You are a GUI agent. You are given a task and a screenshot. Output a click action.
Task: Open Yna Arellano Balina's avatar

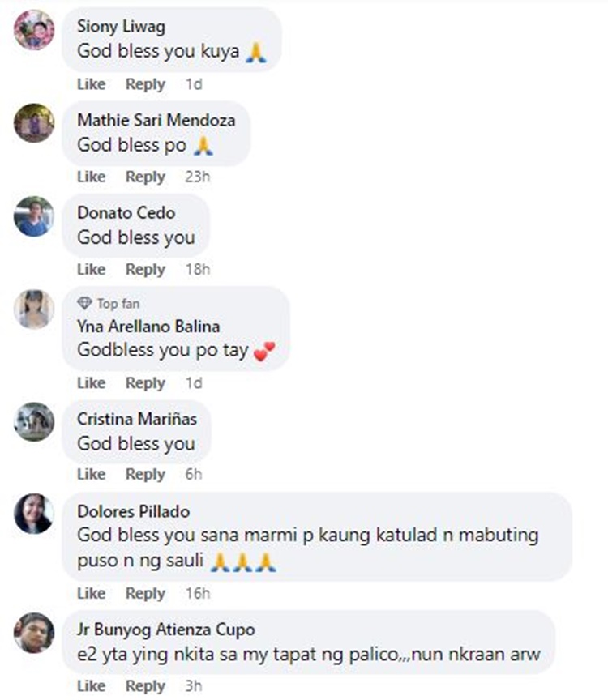(34, 309)
